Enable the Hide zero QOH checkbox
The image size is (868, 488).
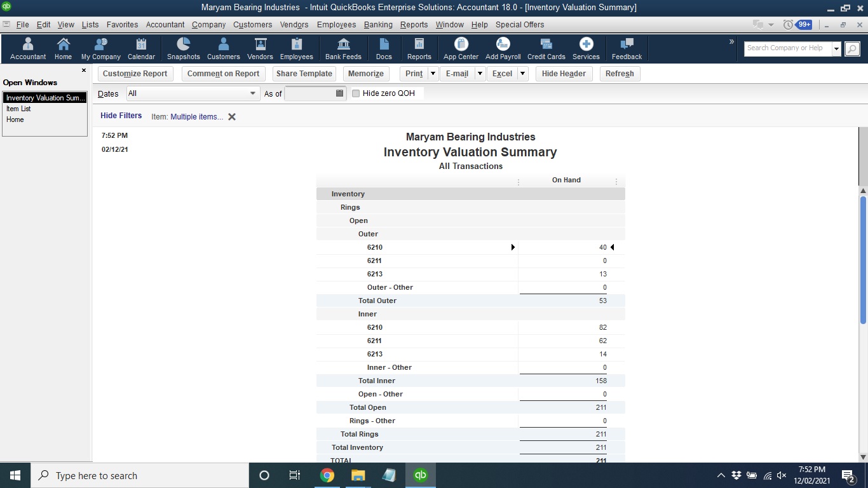(x=356, y=93)
